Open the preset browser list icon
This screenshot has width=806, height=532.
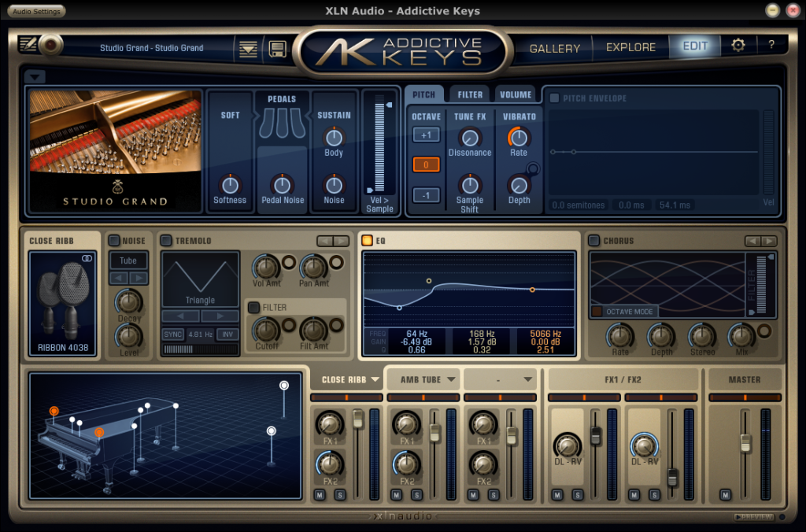coord(249,48)
